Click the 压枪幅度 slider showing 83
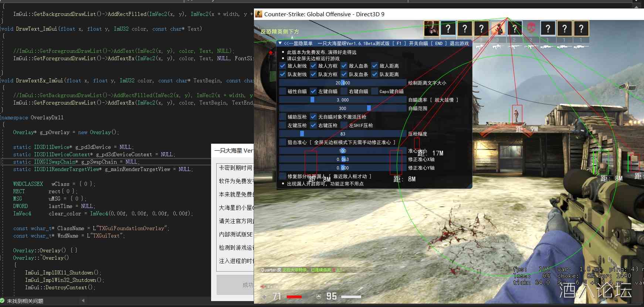This screenshot has height=307, width=644. 343,134
